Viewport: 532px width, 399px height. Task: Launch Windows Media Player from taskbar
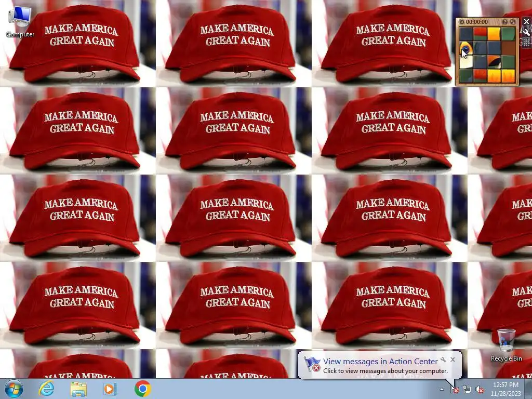point(110,389)
